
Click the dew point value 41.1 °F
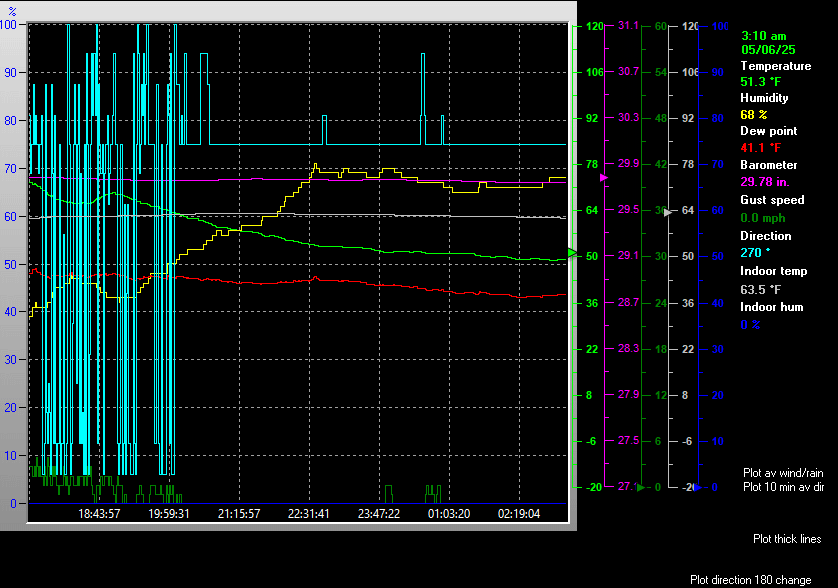[x=760, y=148]
